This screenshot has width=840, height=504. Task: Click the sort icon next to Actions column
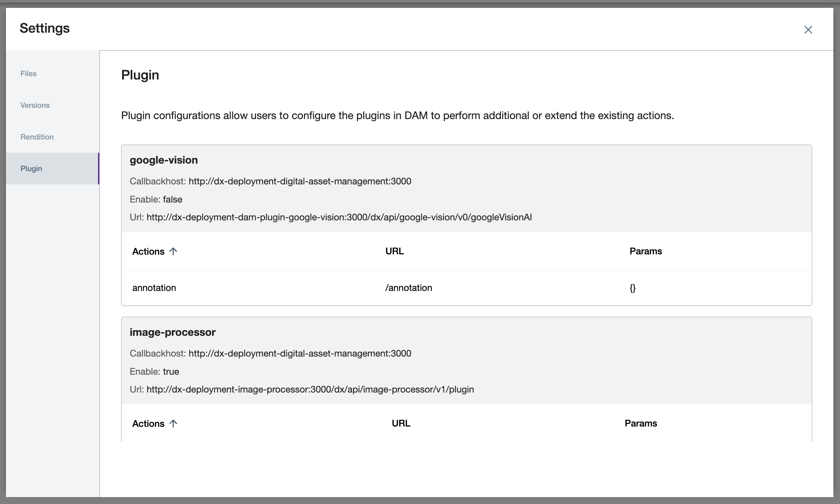(x=174, y=251)
